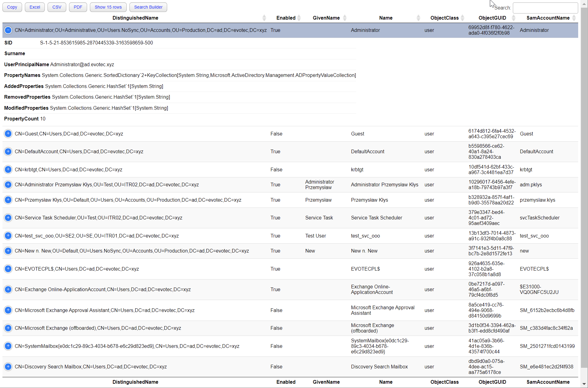Click plus icon for Exchange Online-ApplicationAccount
The width and height of the screenshot is (588, 388).
[x=8, y=289]
